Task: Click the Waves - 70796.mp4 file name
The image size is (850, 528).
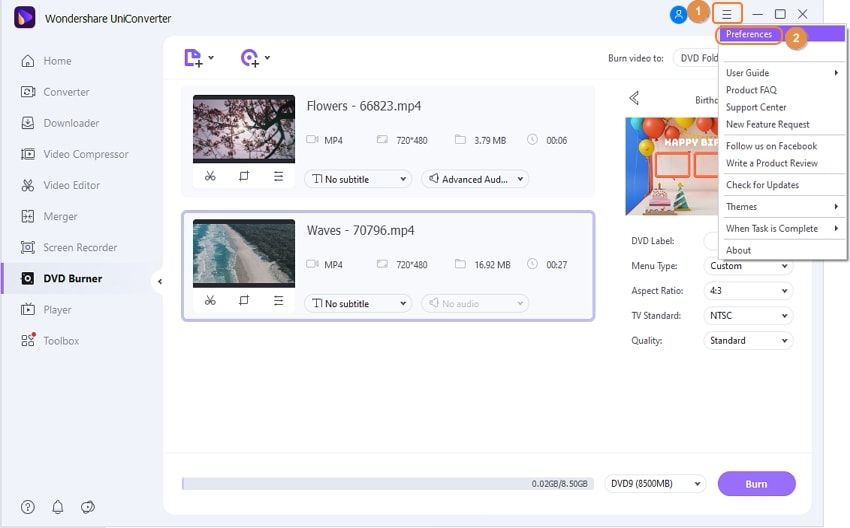Action: pos(360,230)
